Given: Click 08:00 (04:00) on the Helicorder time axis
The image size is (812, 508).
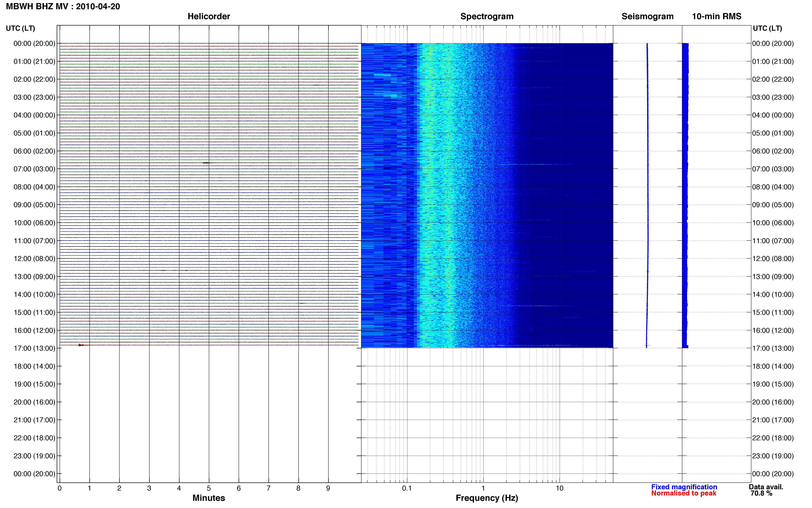Looking at the screenshot, I should point(34,187).
